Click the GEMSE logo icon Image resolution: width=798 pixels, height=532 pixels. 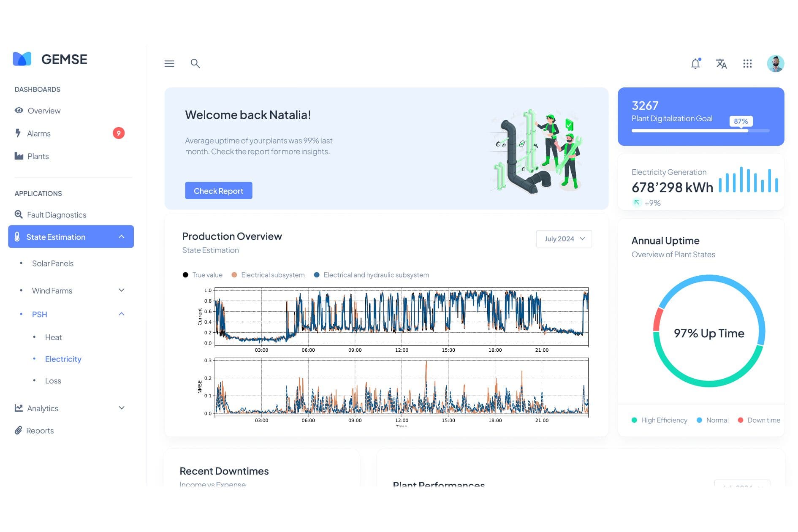(22, 59)
